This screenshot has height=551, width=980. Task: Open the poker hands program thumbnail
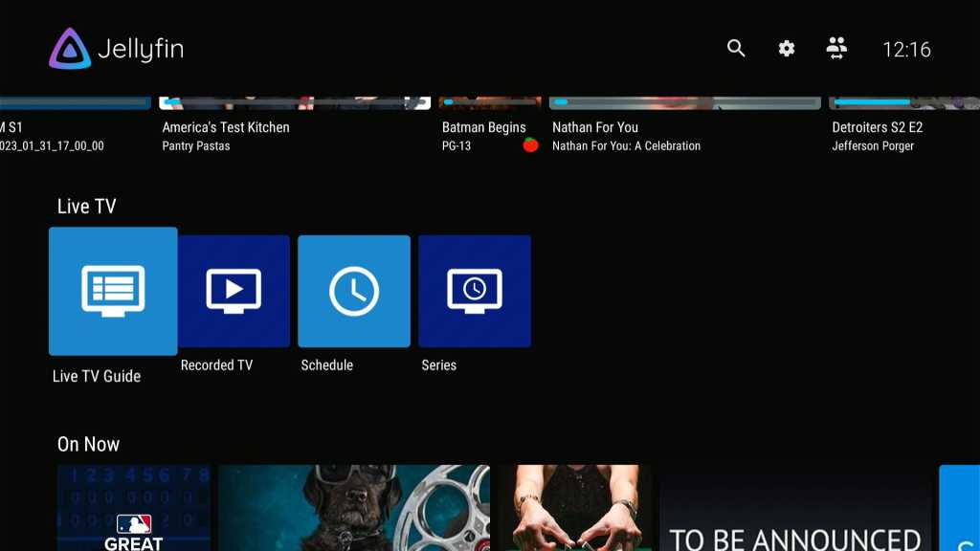pos(575,508)
